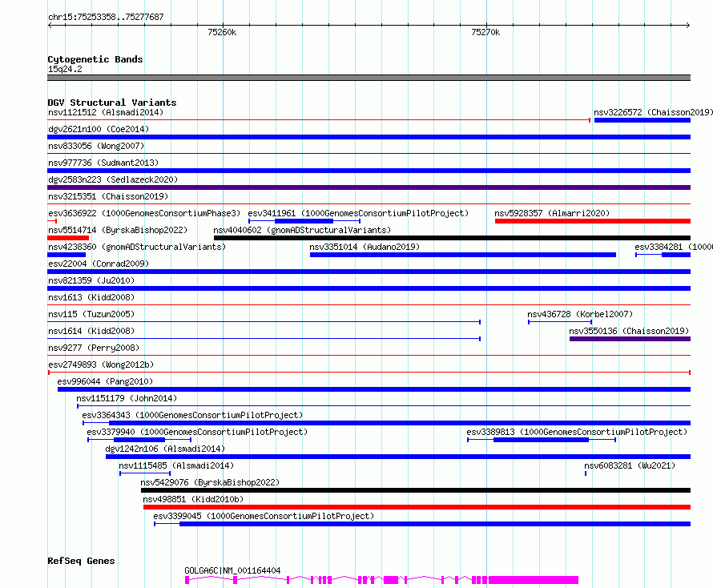This screenshot has width=713, height=588.
Task: Click the nsv833056 (Wong2007) label
Action: [96, 146]
